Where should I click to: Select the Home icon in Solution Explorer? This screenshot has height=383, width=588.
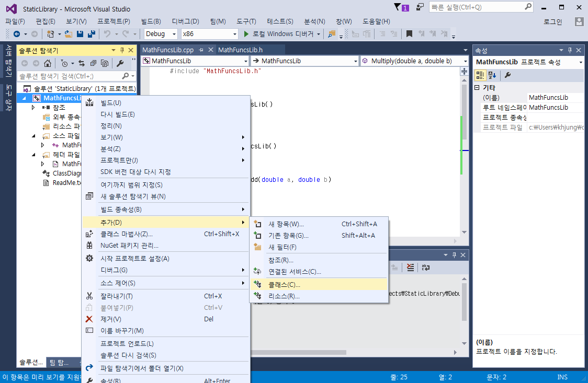pos(48,63)
